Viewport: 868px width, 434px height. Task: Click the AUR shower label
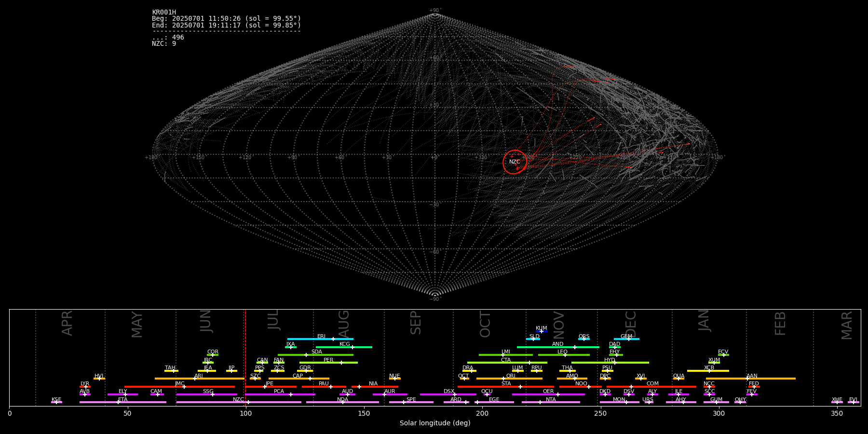(x=390, y=392)
